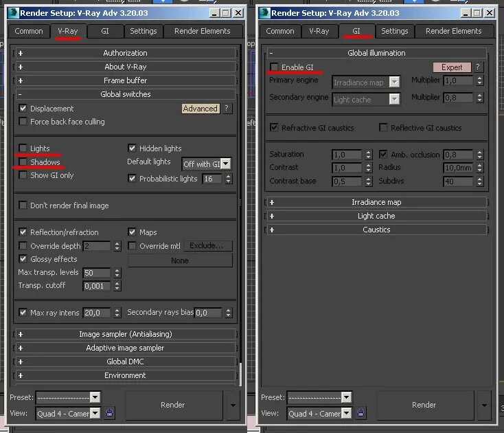This screenshot has width=504, height=433.
Task: Toggle Max ray intens checkbox
Action: tap(23, 312)
